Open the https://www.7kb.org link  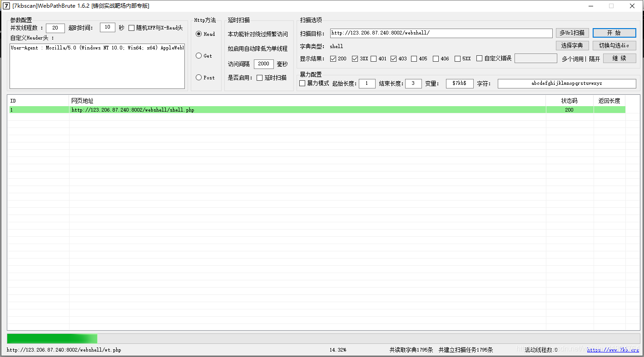(x=613, y=350)
